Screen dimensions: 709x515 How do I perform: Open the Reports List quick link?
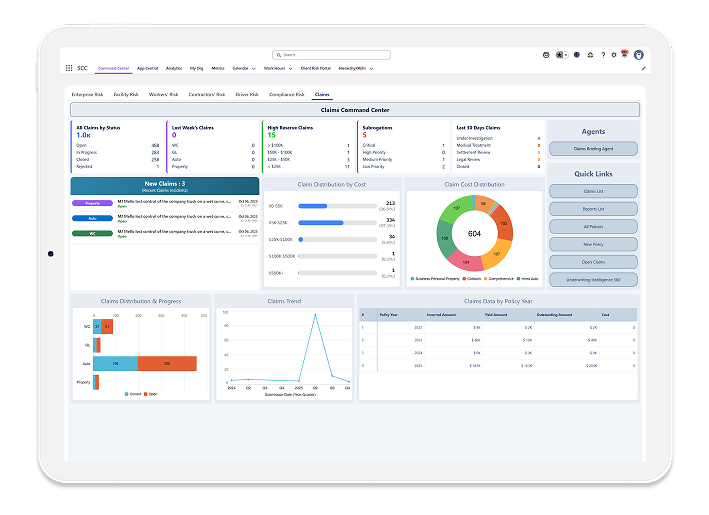592,208
